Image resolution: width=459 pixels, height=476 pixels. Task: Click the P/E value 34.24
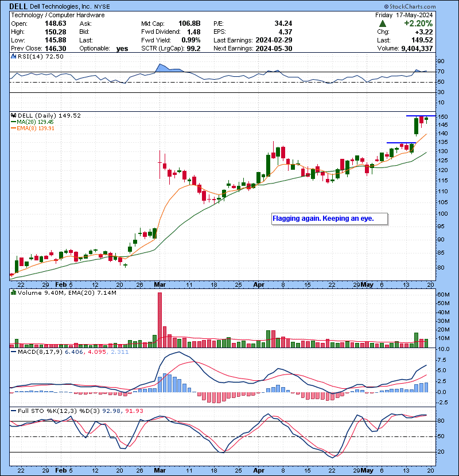point(283,24)
